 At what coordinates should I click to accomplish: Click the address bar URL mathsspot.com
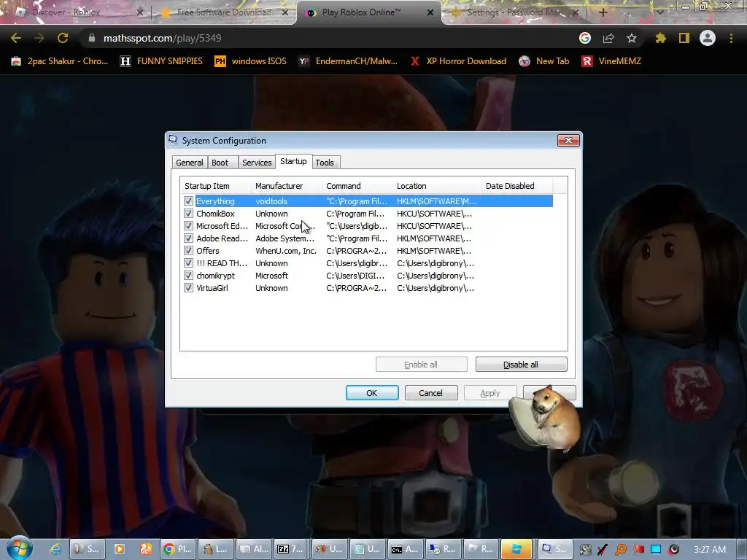tap(163, 38)
